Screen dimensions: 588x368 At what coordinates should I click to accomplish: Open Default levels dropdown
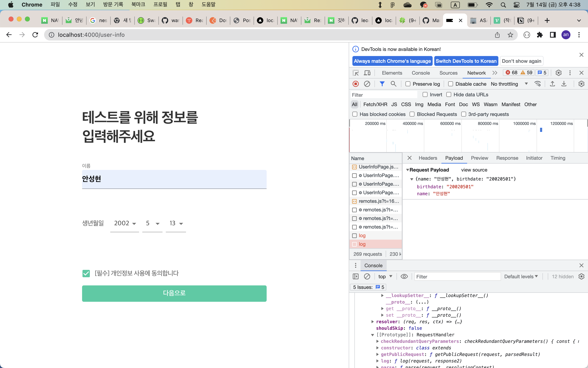pos(521,276)
